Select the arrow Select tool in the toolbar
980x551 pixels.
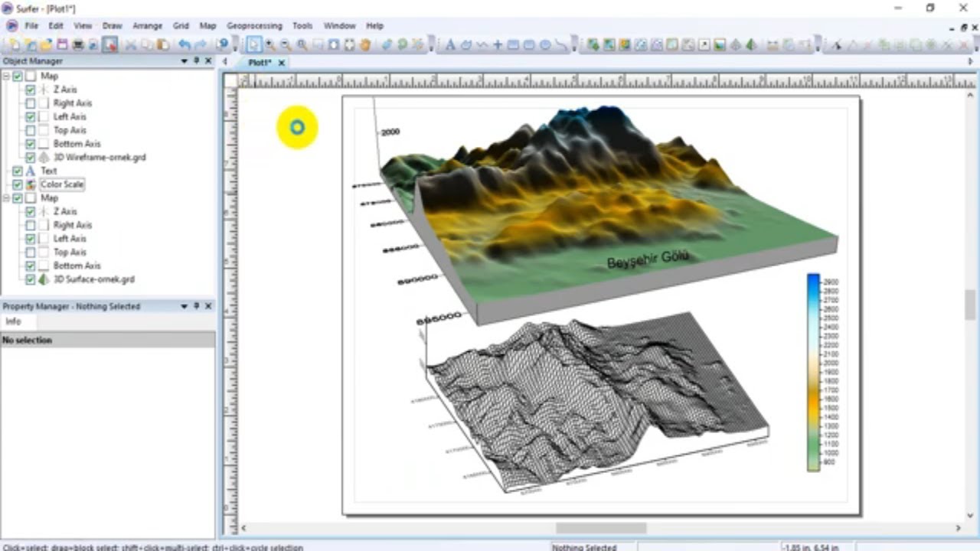tap(254, 45)
